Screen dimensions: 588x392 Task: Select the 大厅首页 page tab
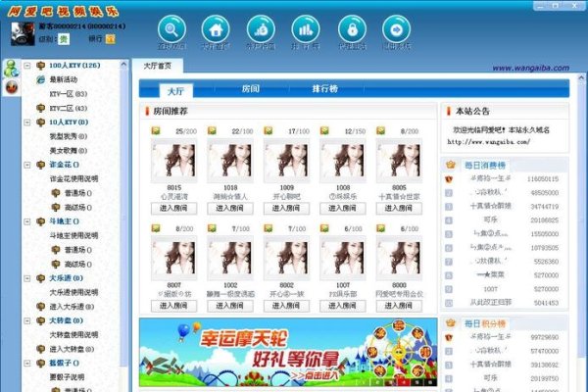pyautogui.click(x=156, y=66)
